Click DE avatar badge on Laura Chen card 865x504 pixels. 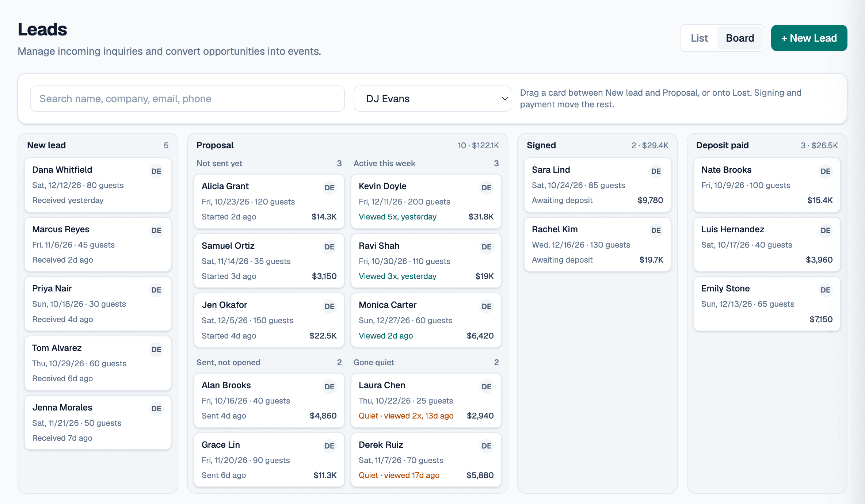point(487,387)
